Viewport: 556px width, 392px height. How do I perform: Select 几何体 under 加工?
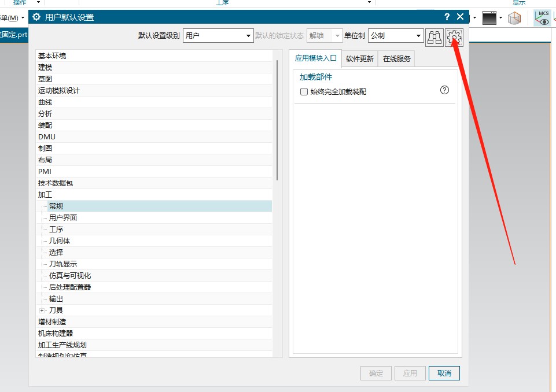[x=160, y=241]
